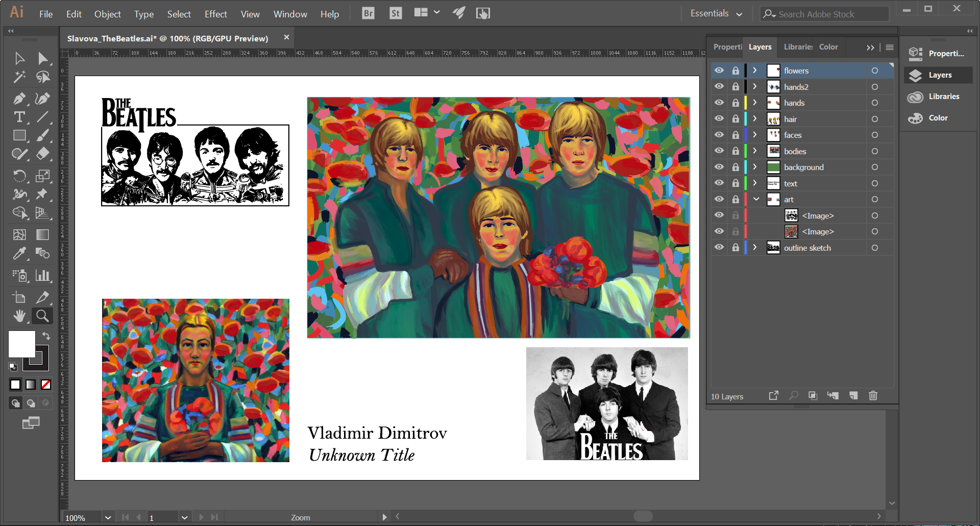This screenshot has width=980, height=526.
Task: Select the Pen tool
Action: (x=19, y=98)
